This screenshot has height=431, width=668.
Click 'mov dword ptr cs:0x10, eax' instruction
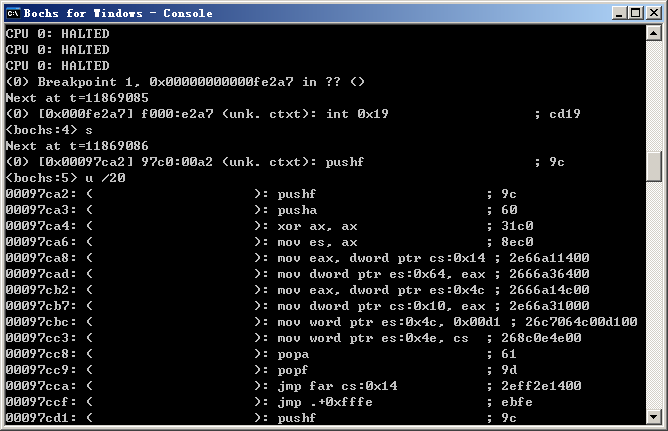pos(381,306)
